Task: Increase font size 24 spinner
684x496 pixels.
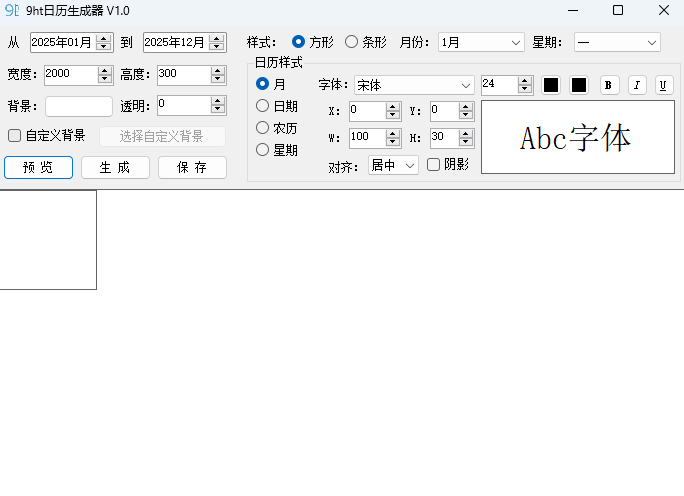Action: (525, 81)
